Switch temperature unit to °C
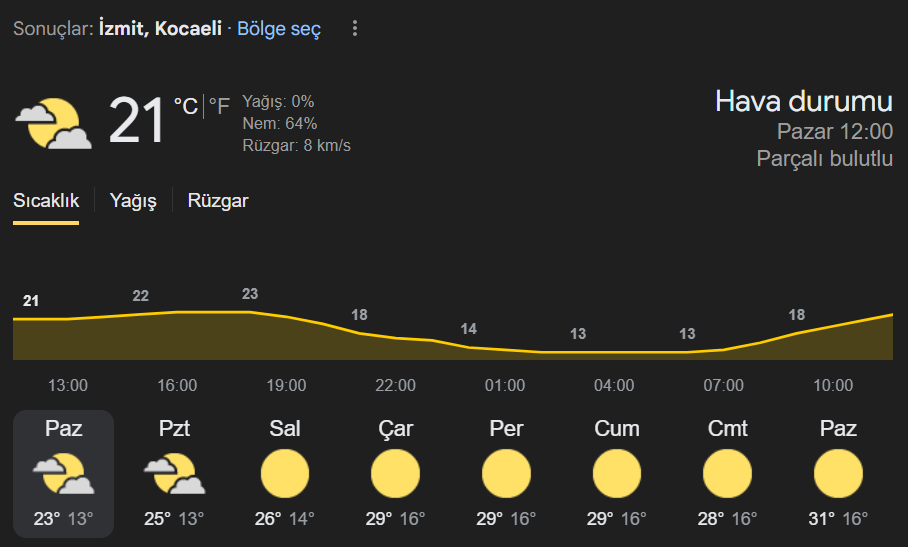Image resolution: width=908 pixels, height=547 pixels. pyautogui.click(x=186, y=107)
